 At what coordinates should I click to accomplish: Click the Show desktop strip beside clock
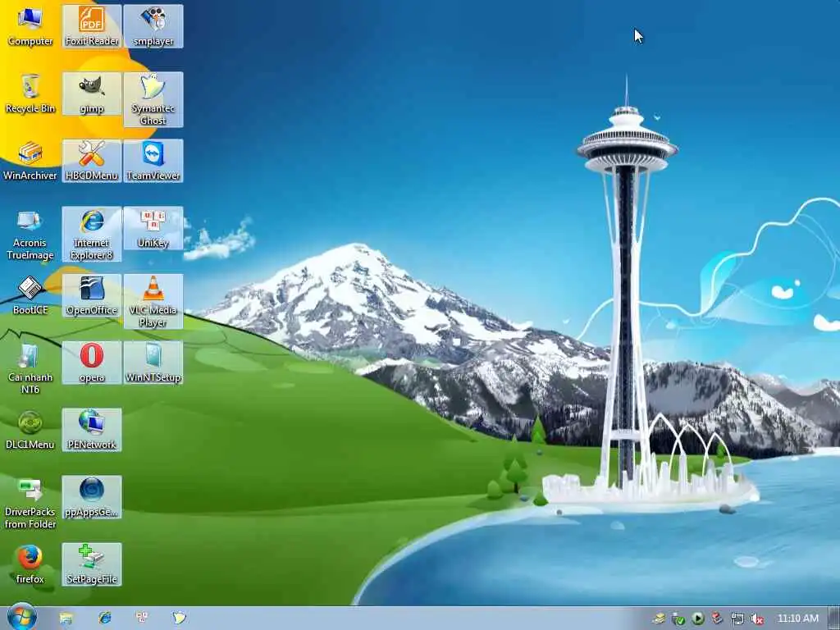point(833,619)
